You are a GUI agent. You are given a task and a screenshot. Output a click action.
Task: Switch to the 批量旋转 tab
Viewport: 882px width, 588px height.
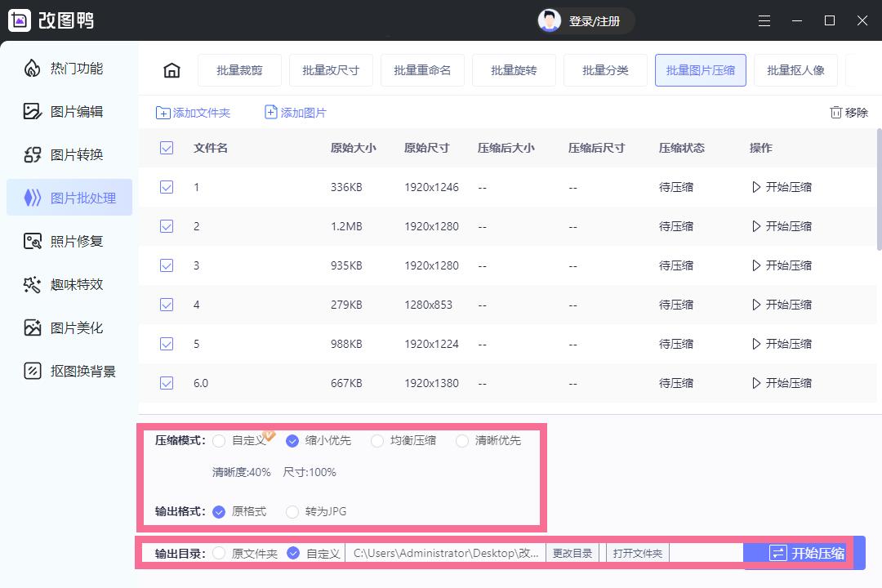point(514,70)
